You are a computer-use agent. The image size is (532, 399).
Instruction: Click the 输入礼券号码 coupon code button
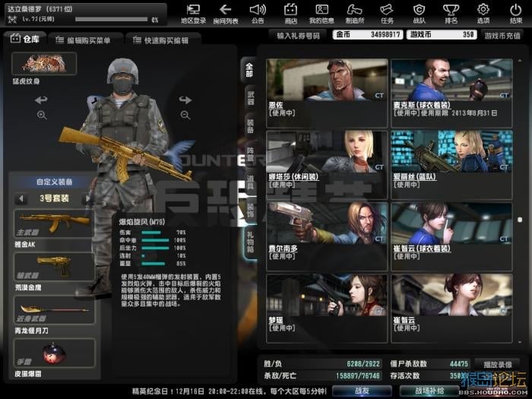pyautogui.click(x=298, y=35)
